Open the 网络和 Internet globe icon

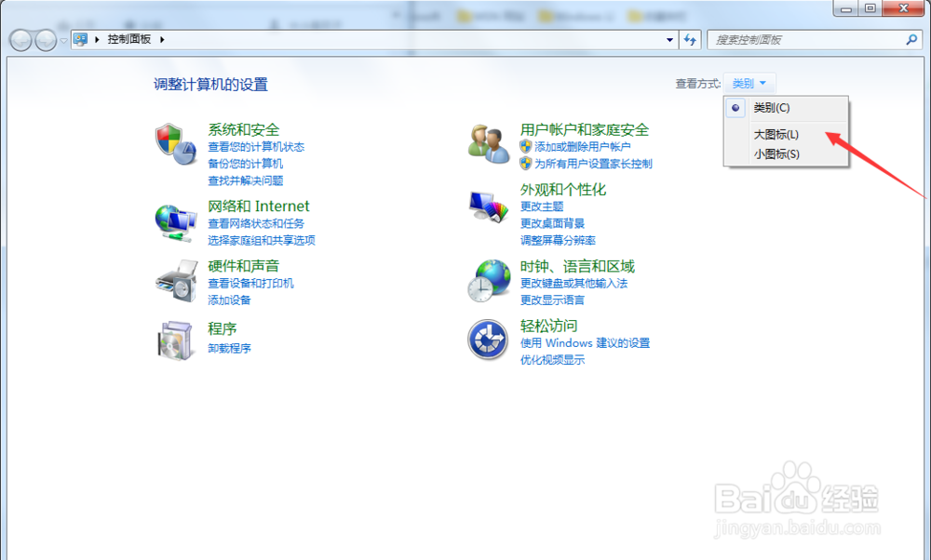[x=176, y=223]
